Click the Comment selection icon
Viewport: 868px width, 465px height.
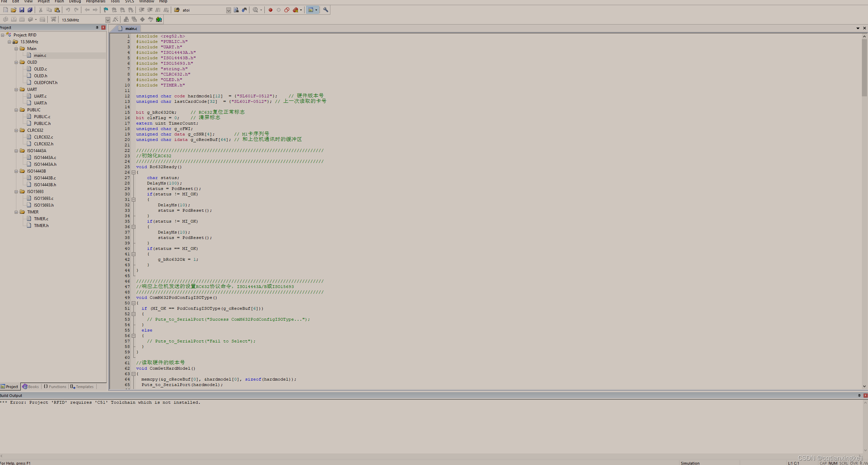coord(158,10)
